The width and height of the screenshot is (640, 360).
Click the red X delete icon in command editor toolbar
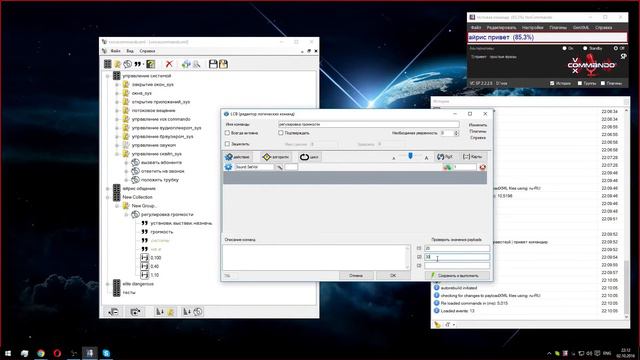point(169,64)
